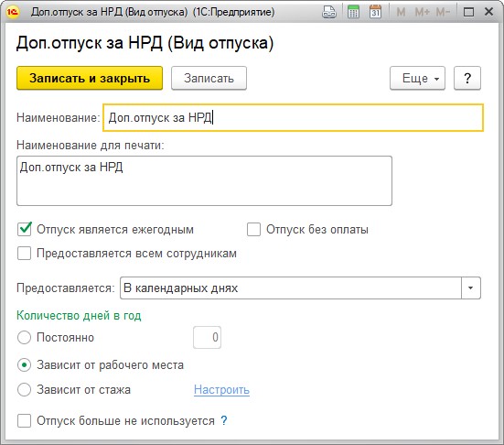Select the 'Зависит от стажа' radio option
Viewport: 504px width, 445px height.
[24, 390]
